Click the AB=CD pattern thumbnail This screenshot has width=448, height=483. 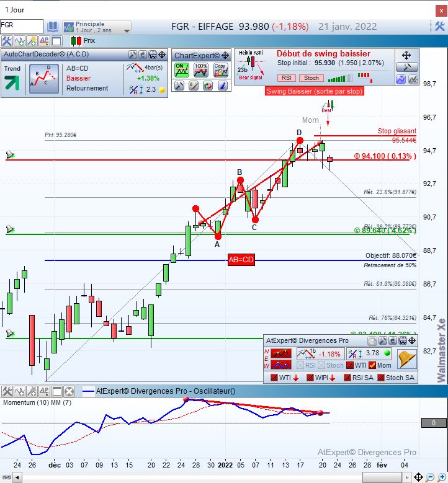[44, 79]
